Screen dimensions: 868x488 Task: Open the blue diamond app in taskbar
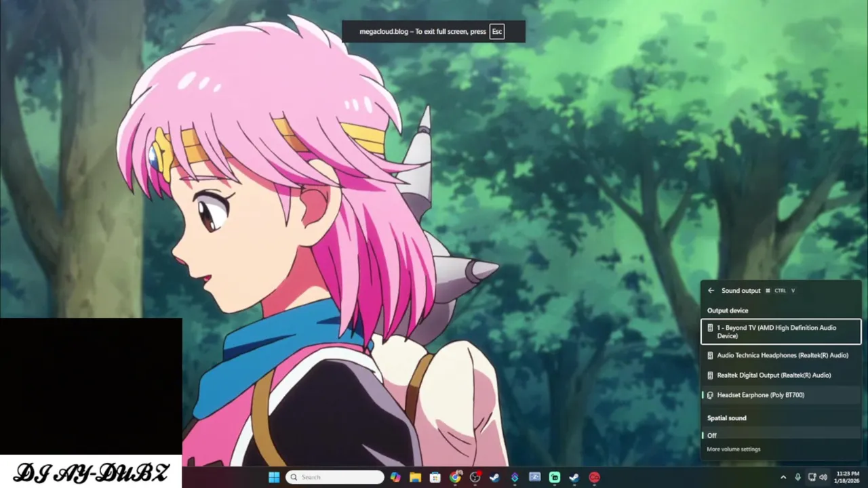(515, 477)
